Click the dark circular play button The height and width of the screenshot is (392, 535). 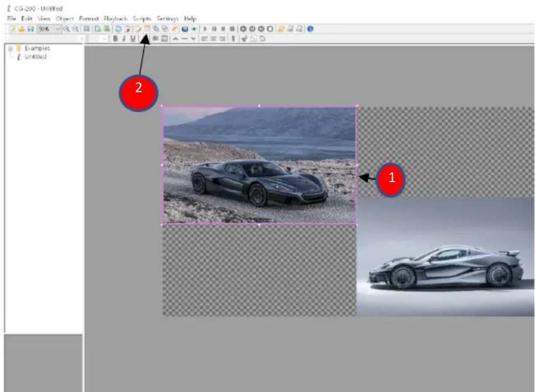243,29
